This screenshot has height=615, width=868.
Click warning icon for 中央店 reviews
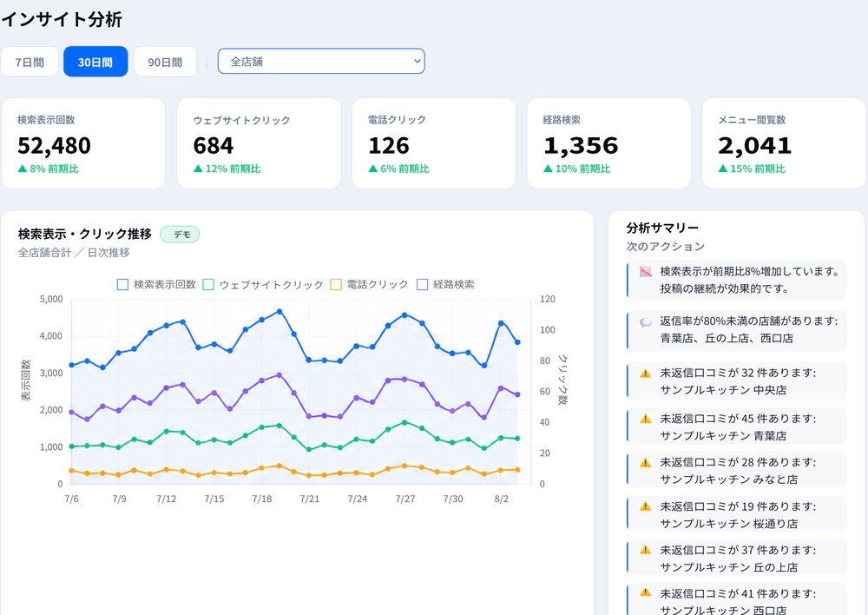tap(646, 373)
